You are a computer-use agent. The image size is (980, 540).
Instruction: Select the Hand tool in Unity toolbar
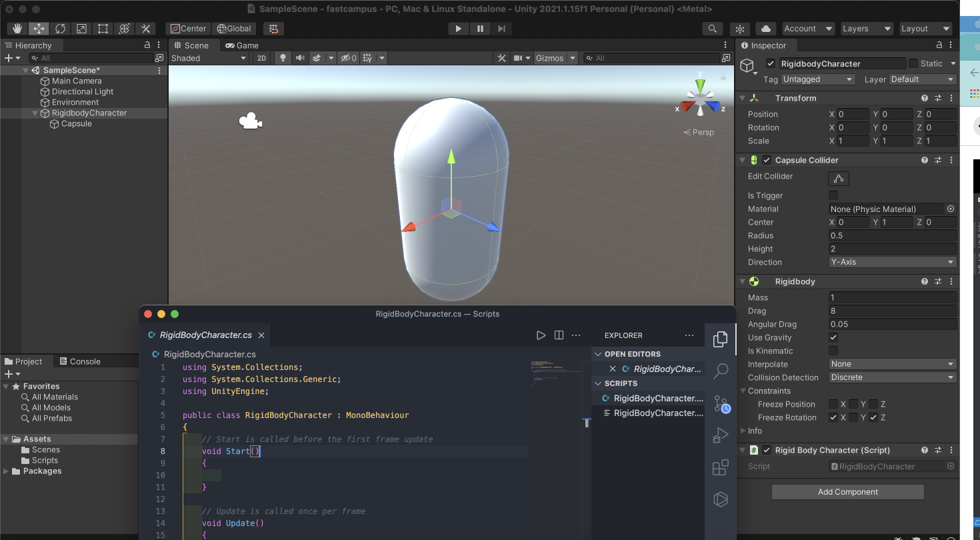[x=17, y=29]
